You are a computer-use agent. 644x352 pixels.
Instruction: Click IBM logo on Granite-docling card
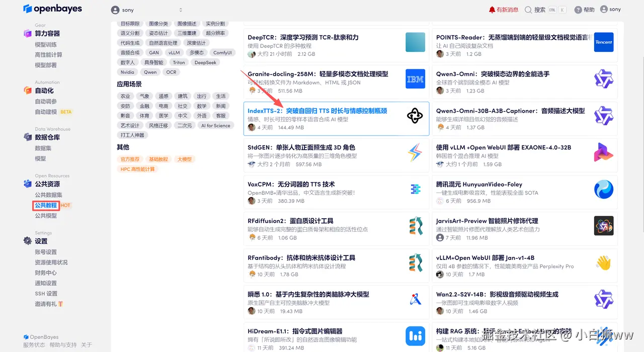tap(415, 79)
